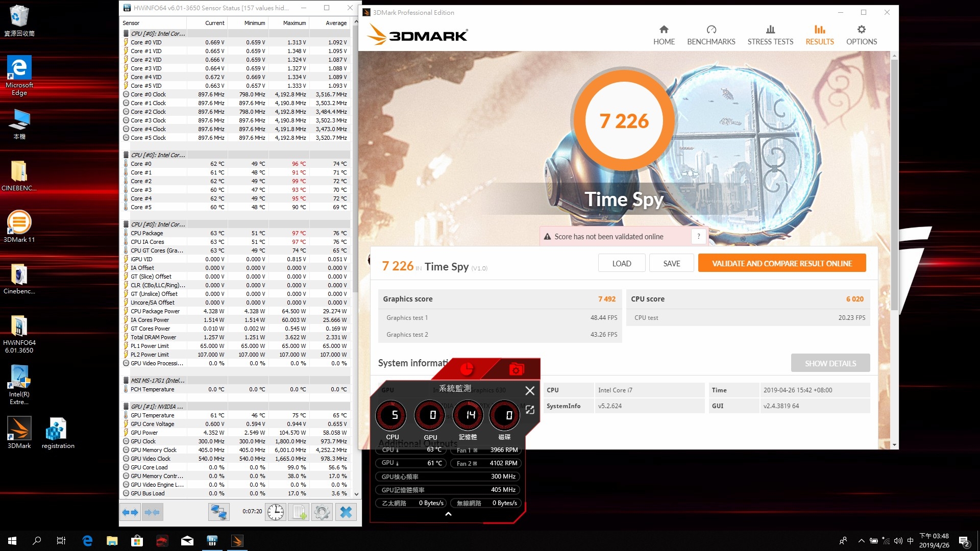Viewport: 980px width, 551px height.
Task: Click the 本機 This PC desktop icon
Action: click(19, 125)
